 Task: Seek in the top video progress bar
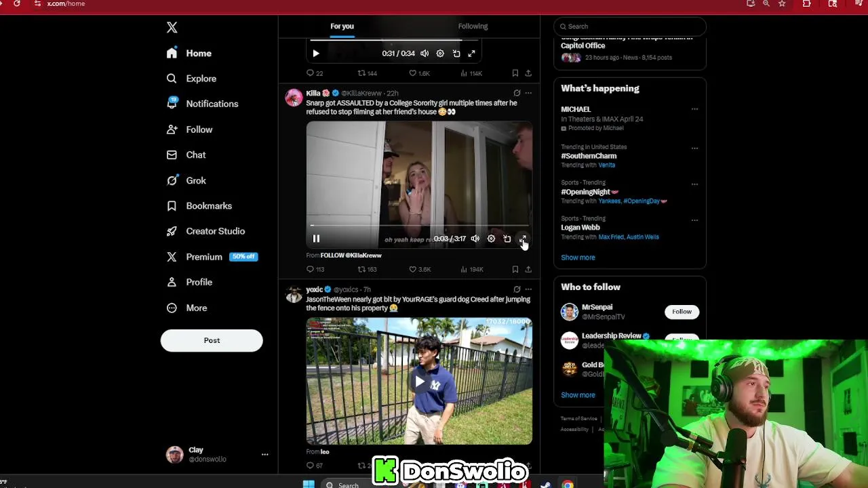pos(395,41)
